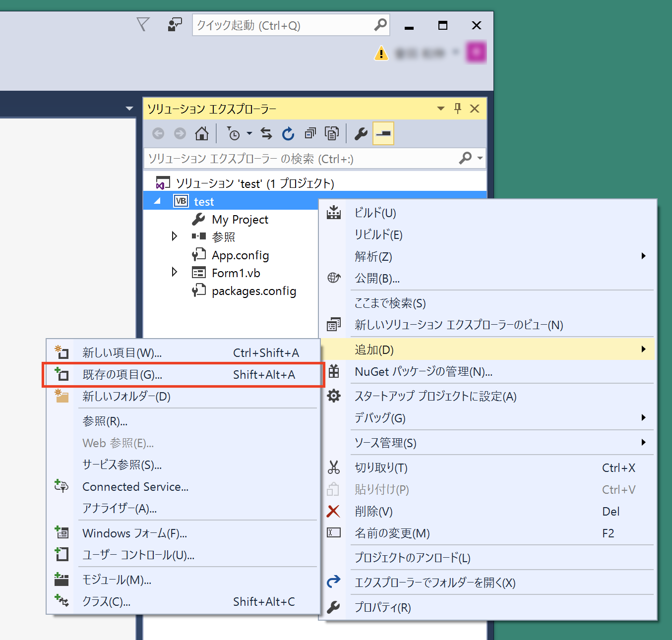
Task: Select スタートアップ プロジェクトに設定(A)
Action: [488, 396]
